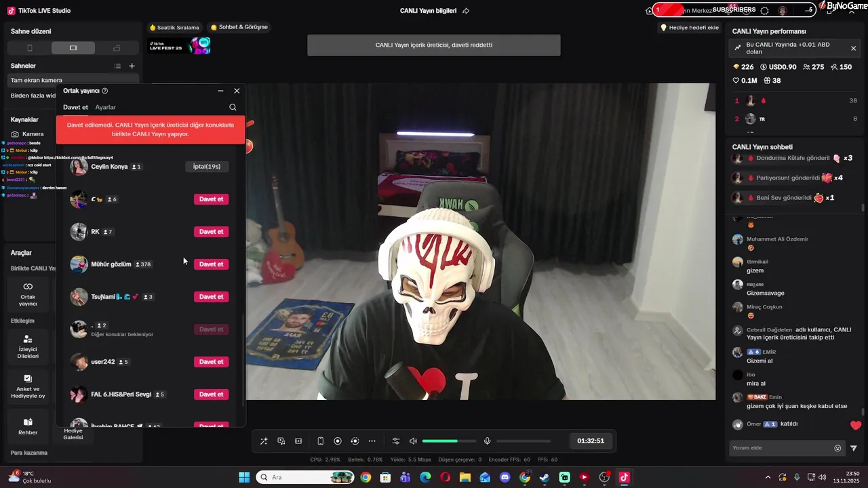
Task: Select the Birden fazla wid scene
Action: (33, 96)
